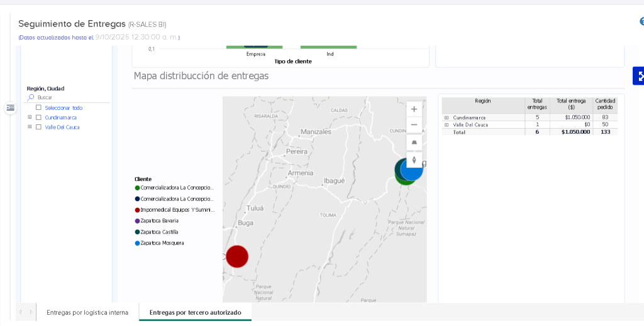Go to previous tab with left arrow
This screenshot has width=644, height=326.
(x=21, y=312)
